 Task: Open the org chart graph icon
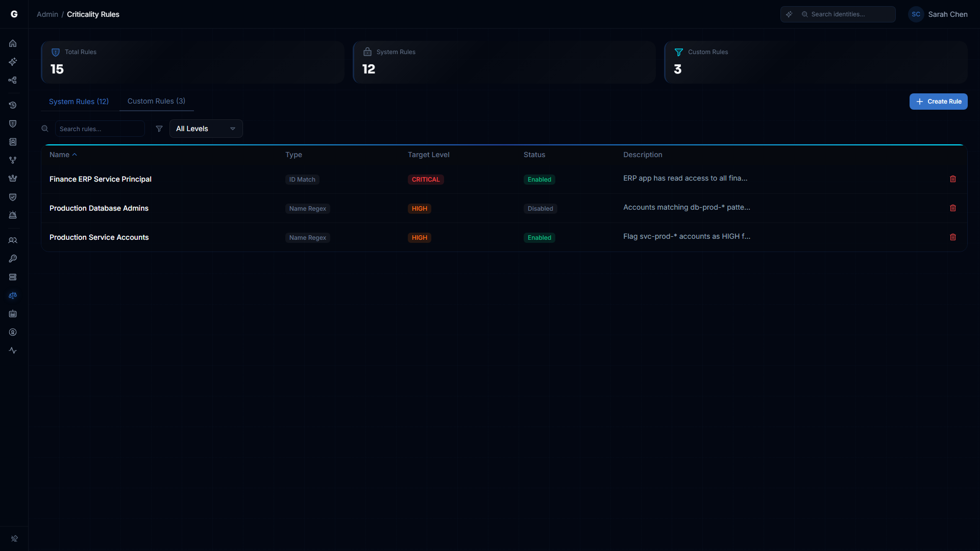pyautogui.click(x=13, y=80)
